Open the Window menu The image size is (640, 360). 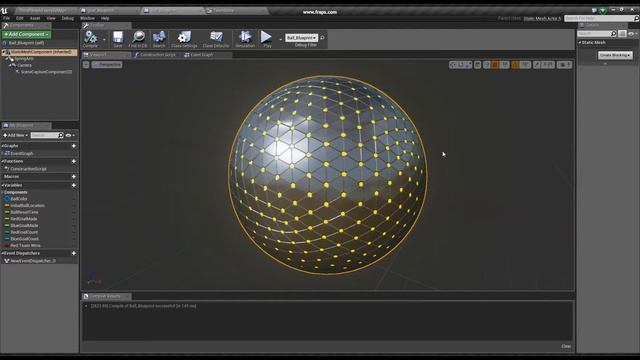click(87, 18)
